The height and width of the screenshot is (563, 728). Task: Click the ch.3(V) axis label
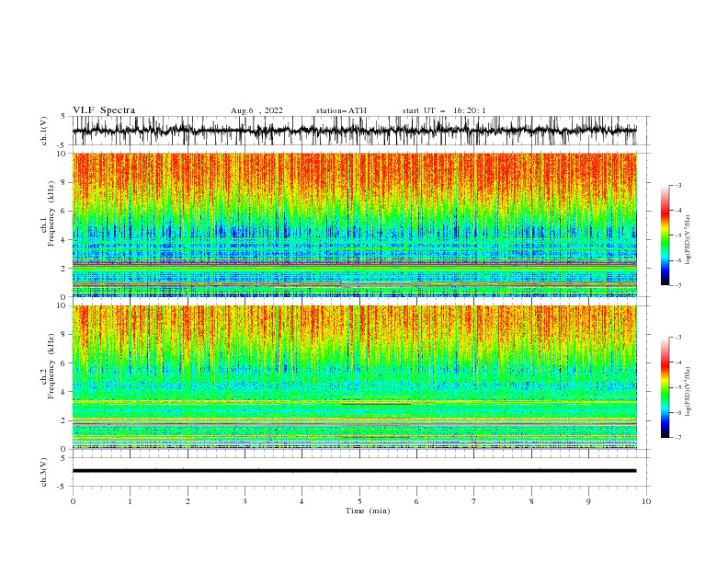[x=44, y=472]
